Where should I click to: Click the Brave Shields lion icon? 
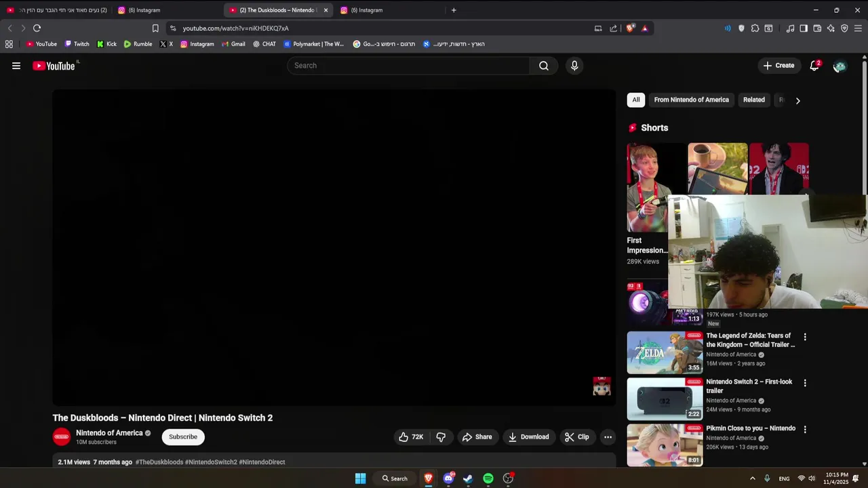point(631,28)
